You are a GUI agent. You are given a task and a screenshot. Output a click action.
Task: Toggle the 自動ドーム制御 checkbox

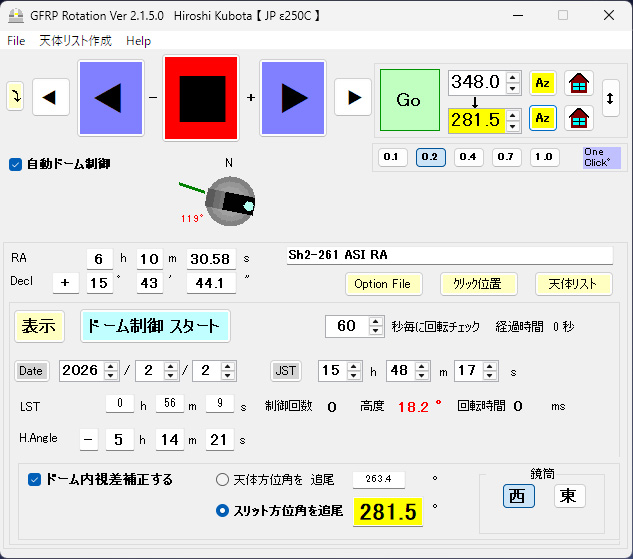pyautogui.click(x=15, y=164)
